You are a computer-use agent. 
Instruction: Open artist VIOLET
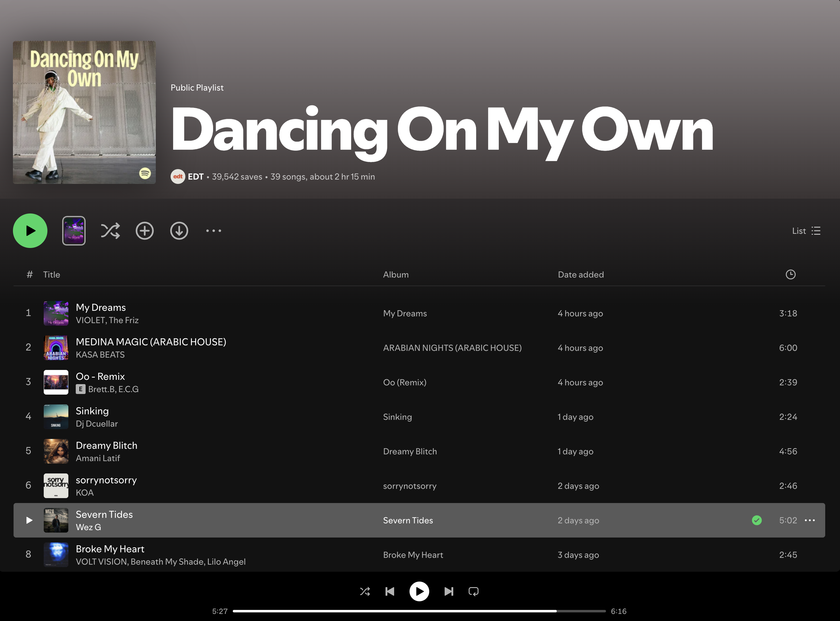(x=90, y=320)
